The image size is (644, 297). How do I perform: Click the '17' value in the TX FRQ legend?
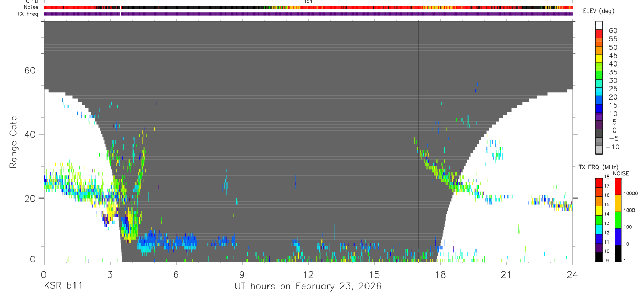coord(607,186)
